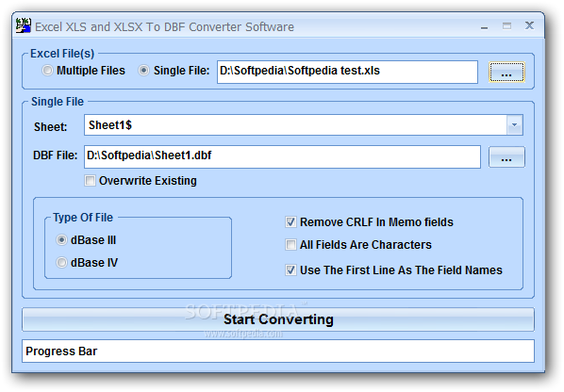Click the disabled maximize window button
The height and width of the screenshot is (392, 564).
click(506, 25)
